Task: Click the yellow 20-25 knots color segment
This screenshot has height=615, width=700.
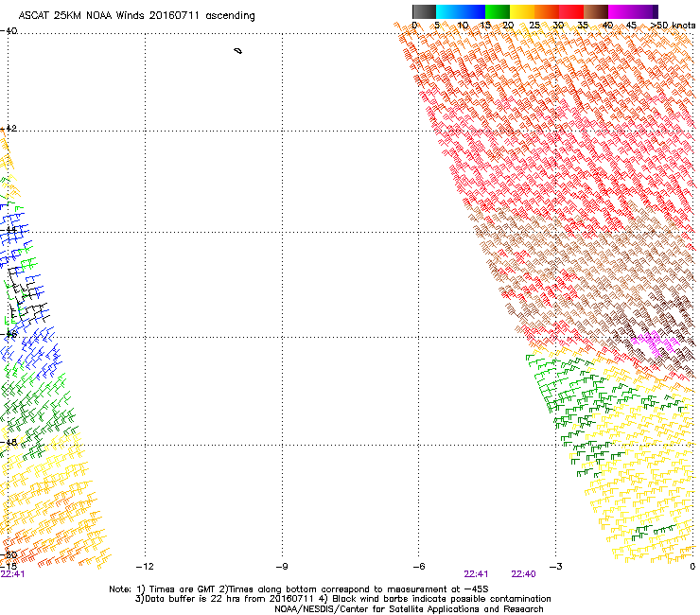Action: coord(522,11)
